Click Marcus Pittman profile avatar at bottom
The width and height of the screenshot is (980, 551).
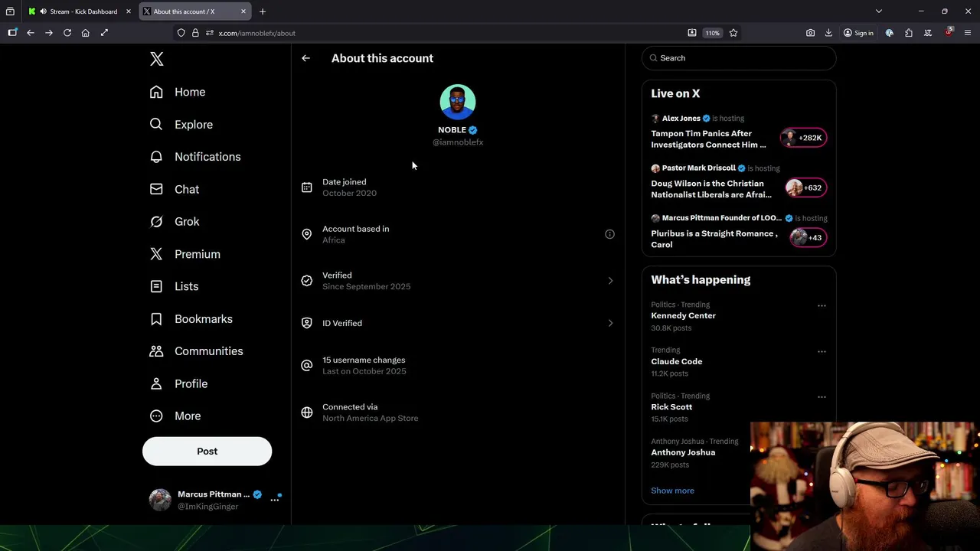click(x=160, y=500)
